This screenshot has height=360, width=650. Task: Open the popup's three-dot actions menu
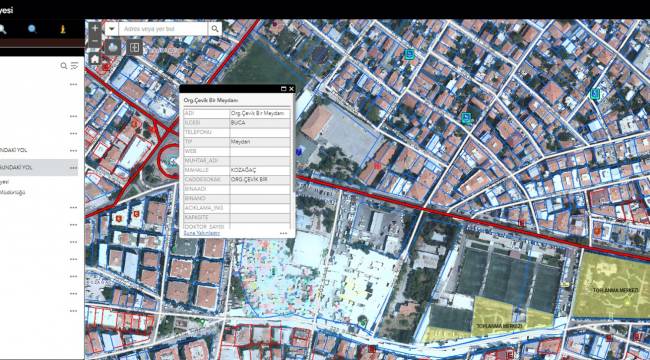(x=284, y=234)
